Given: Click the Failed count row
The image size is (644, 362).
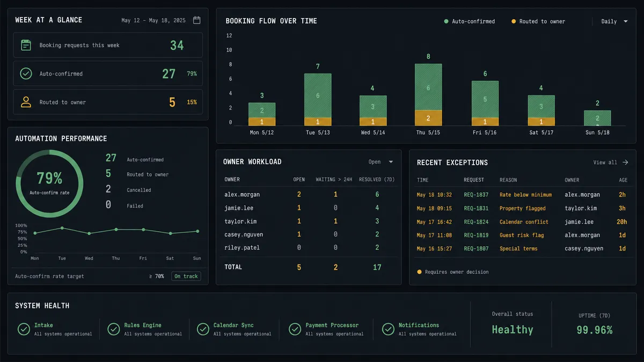Looking at the screenshot, I should click(125, 205).
